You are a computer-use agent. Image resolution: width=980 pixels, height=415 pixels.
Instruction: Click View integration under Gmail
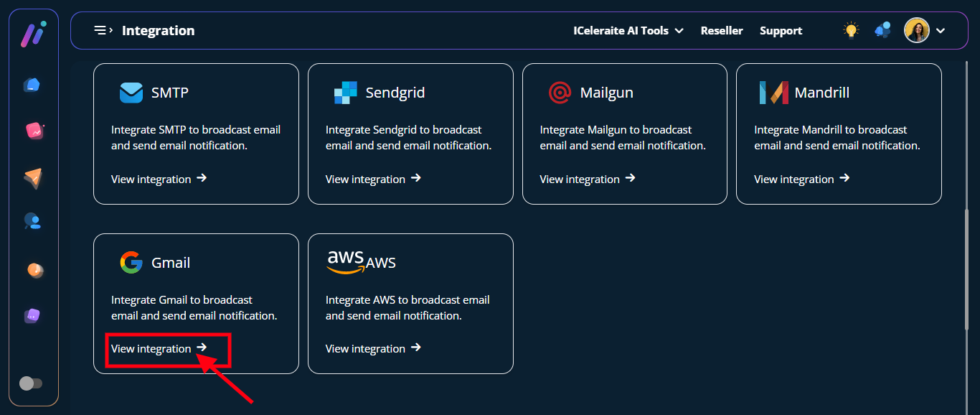(159, 348)
